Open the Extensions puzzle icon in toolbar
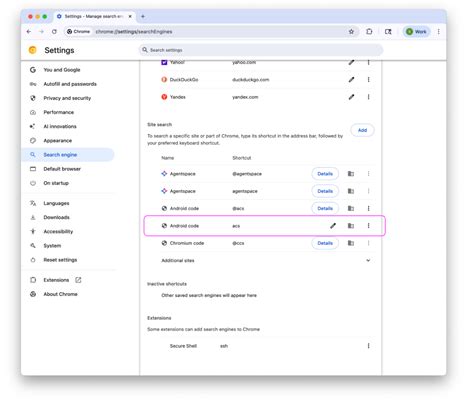474x403 pixels. click(x=369, y=32)
